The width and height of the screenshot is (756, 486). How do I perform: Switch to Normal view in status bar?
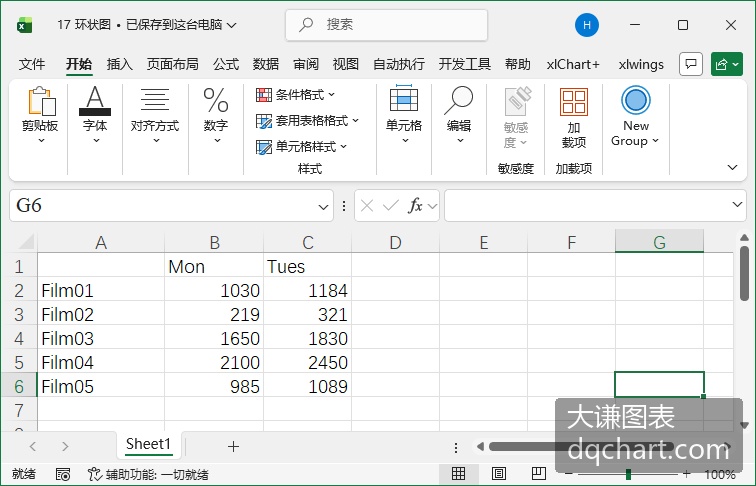[x=459, y=473]
